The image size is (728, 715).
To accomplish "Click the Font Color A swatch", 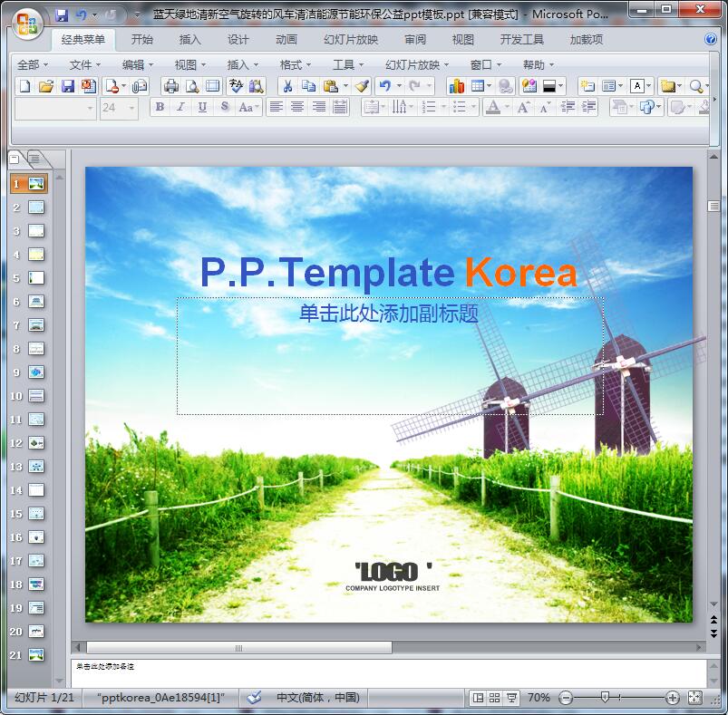I will (x=493, y=108).
